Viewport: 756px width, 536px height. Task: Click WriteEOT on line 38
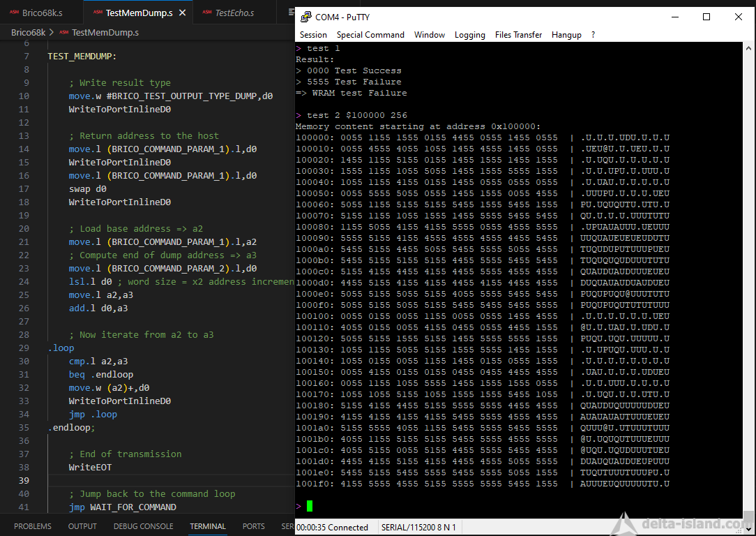(90, 467)
